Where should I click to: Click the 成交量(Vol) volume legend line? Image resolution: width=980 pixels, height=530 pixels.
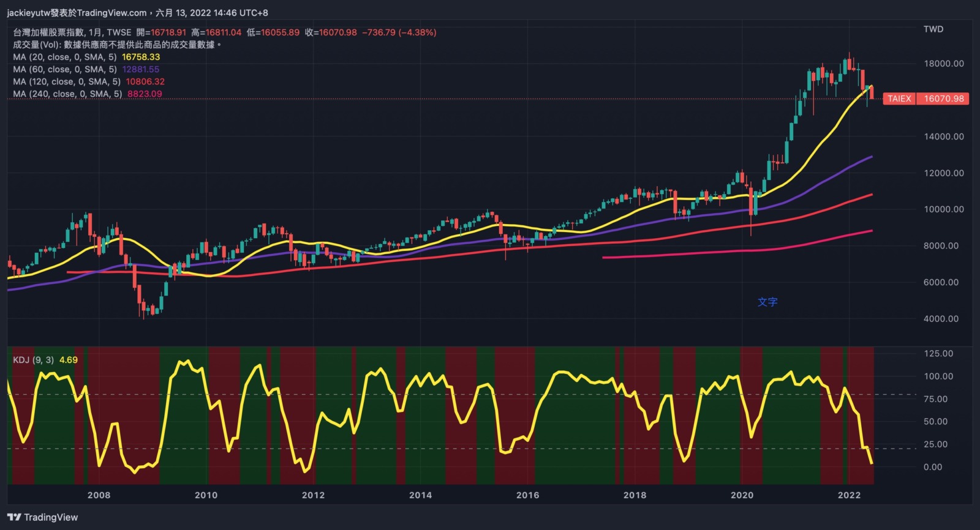(x=116, y=45)
